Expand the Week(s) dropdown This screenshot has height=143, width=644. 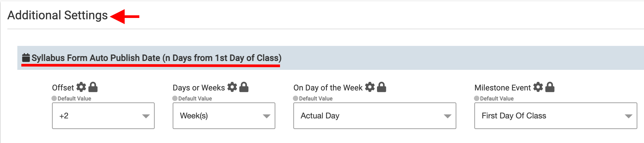click(224, 116)
